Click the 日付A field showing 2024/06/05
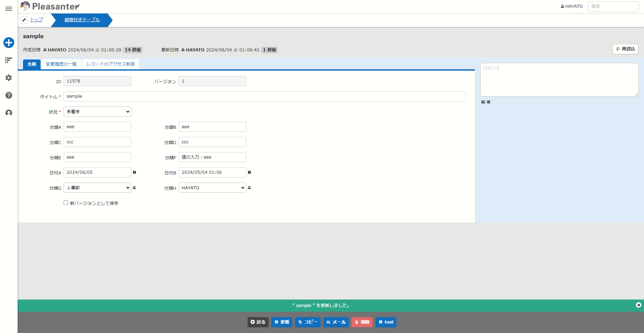 [97, 172]
